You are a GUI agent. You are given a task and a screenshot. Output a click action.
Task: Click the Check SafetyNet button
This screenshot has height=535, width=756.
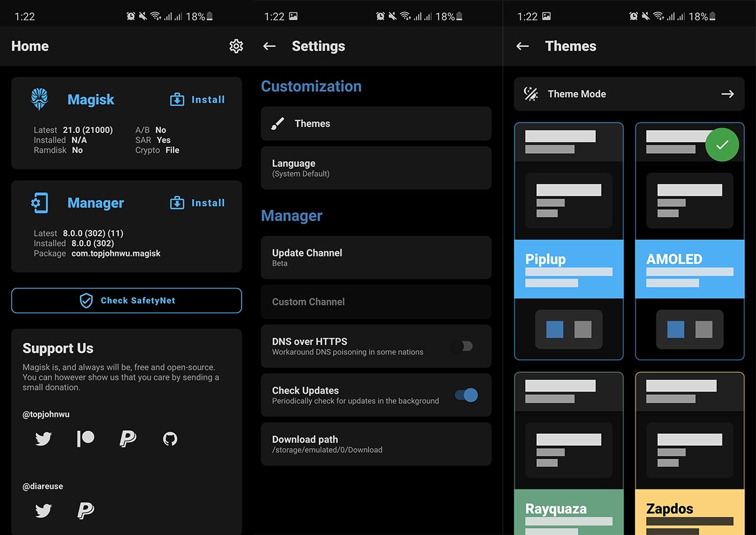click(x=126, y=300)
